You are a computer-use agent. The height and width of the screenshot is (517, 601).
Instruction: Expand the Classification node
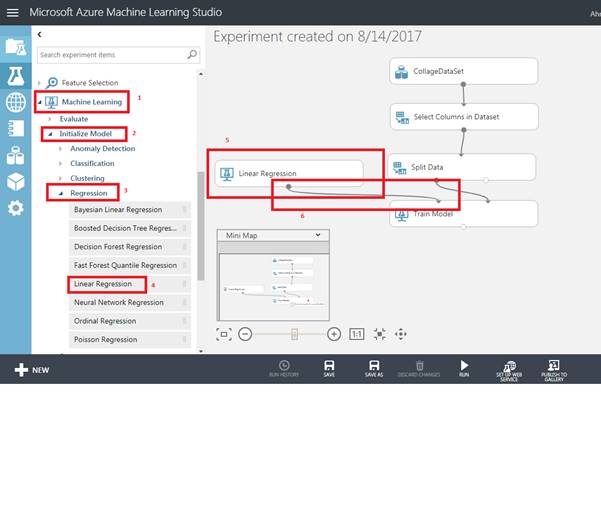tap(60, 164)
